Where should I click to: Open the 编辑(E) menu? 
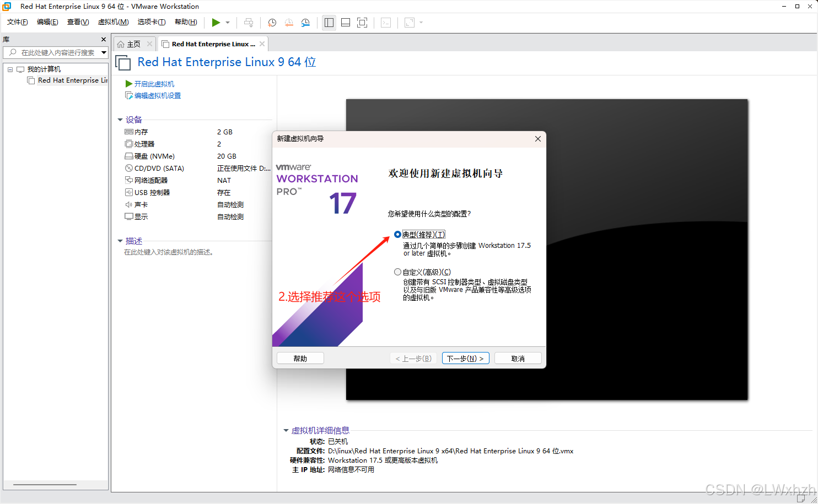pos(47,22)
